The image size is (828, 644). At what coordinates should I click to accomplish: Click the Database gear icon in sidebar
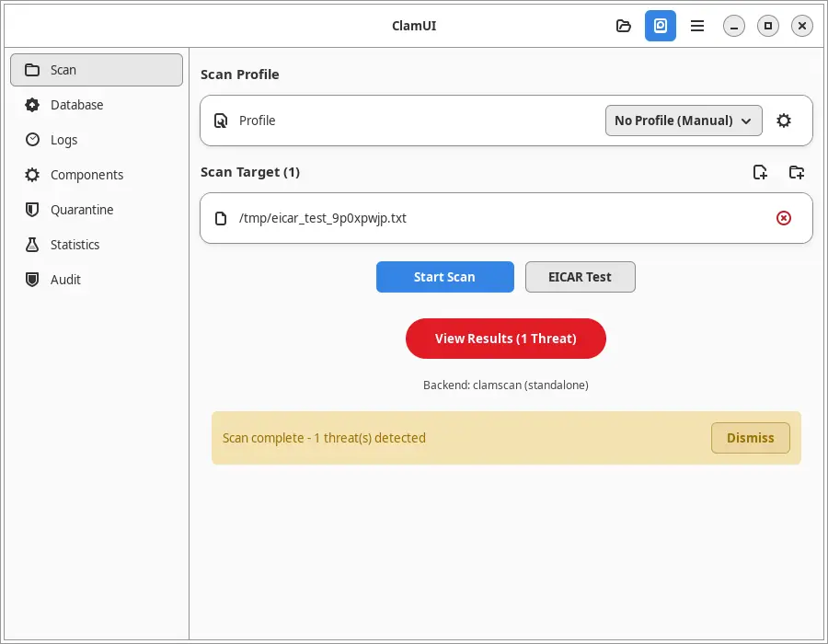32,105
